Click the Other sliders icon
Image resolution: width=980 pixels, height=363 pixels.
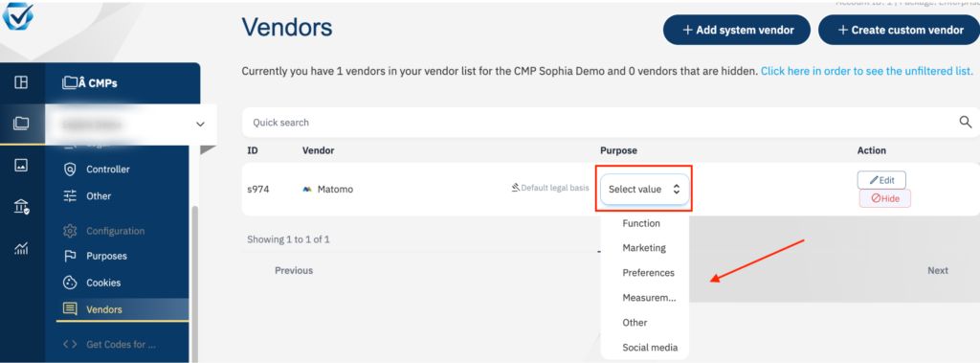pyautogui.click(x=70, y=196)
